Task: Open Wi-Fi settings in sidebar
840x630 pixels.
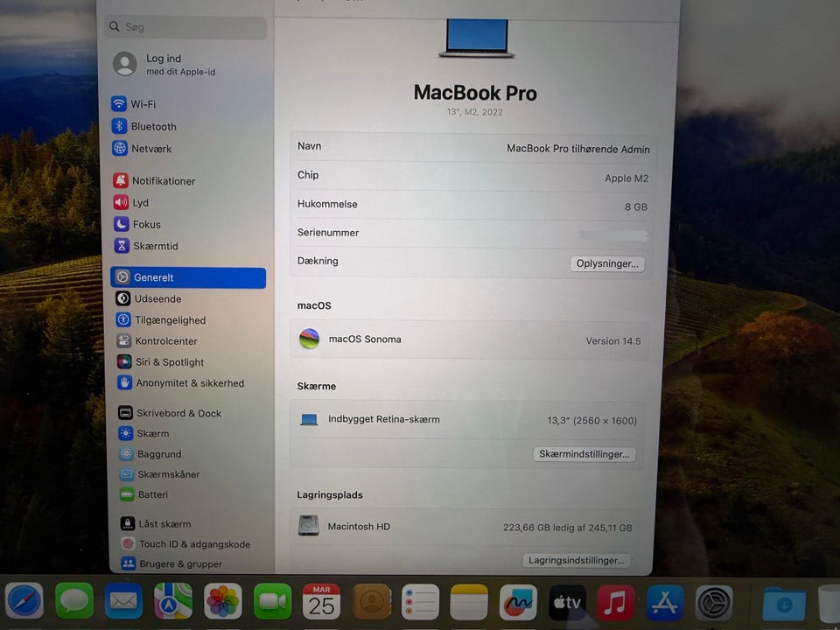Action: 134,104
